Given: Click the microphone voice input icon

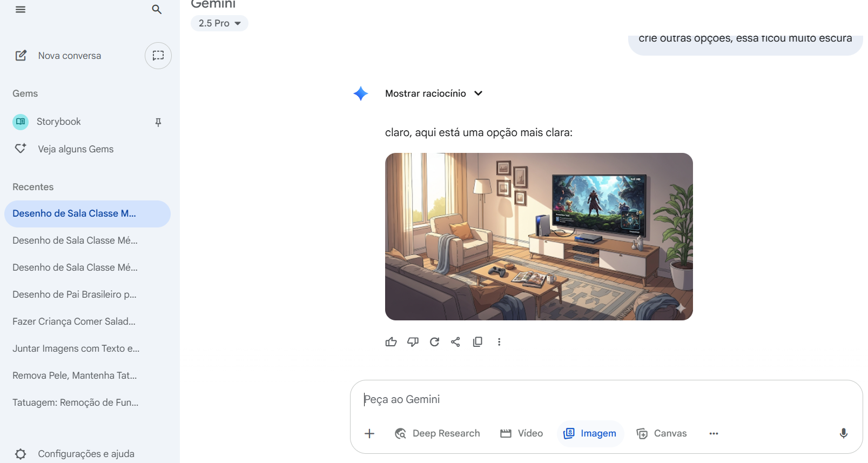Looking at the screenshot, I should 843,433.
